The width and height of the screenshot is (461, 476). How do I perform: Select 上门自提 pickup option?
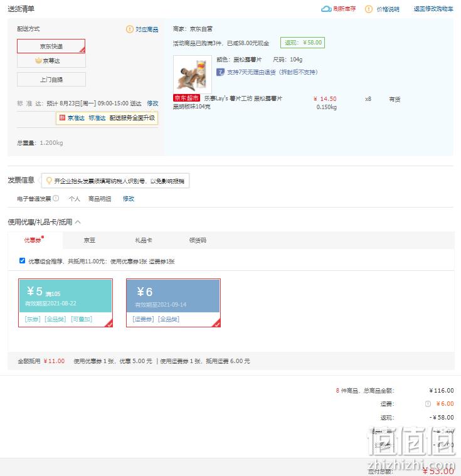pyautogui.click(x=51, y=80)
